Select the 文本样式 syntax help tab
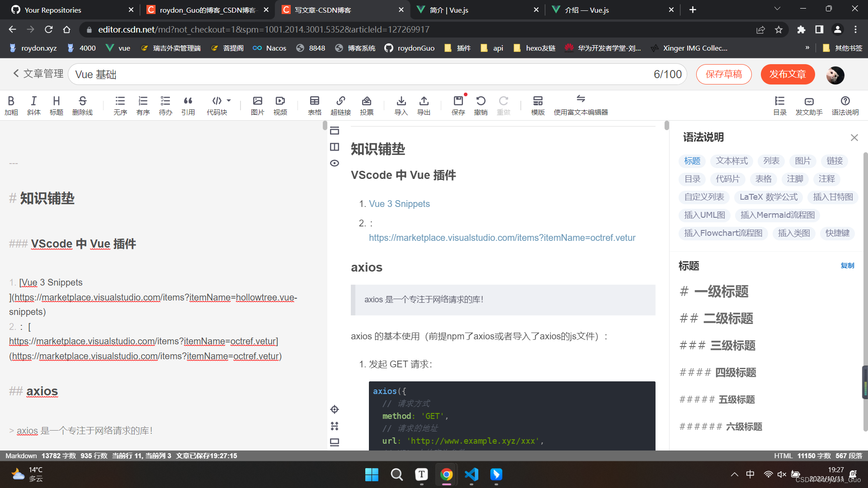This screenshot has width=868, height=488. tap(731, 161)
